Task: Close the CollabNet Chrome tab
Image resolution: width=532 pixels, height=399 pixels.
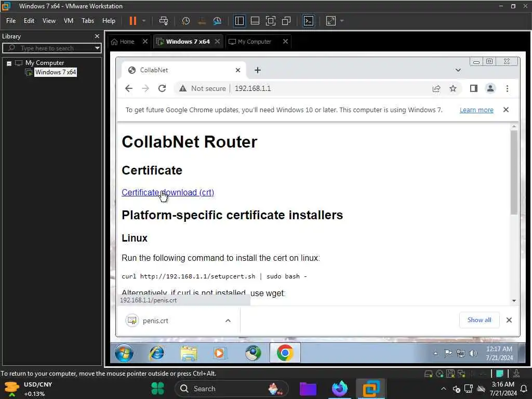Action: click(238, 70)
